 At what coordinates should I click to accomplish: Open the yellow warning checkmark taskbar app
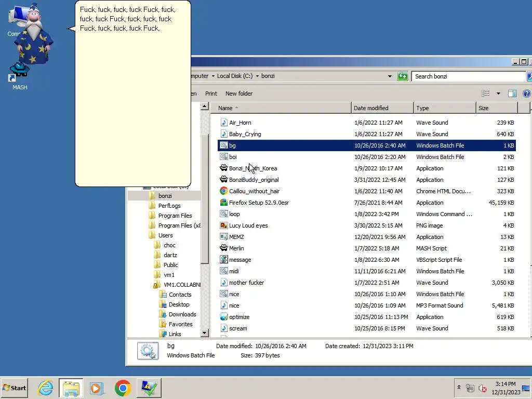(x=149, y=388)
